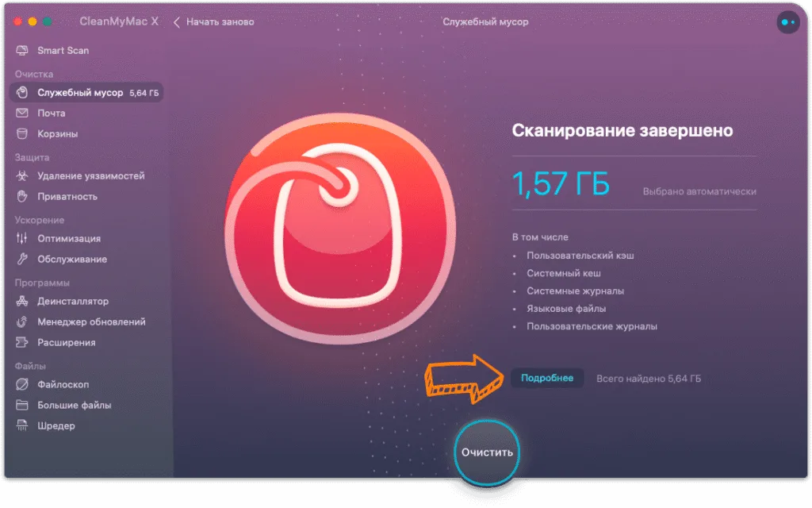Click the Пользовательский кэш list item
Viewport: 812px width, 508px height.
(580, 256)
